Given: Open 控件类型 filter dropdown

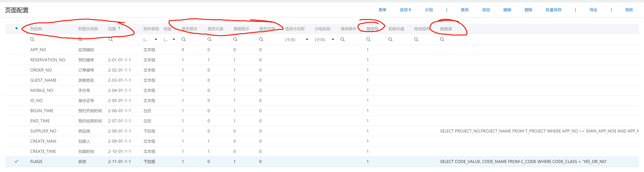Looking at the screenshot, I should [x=156, y=39].
